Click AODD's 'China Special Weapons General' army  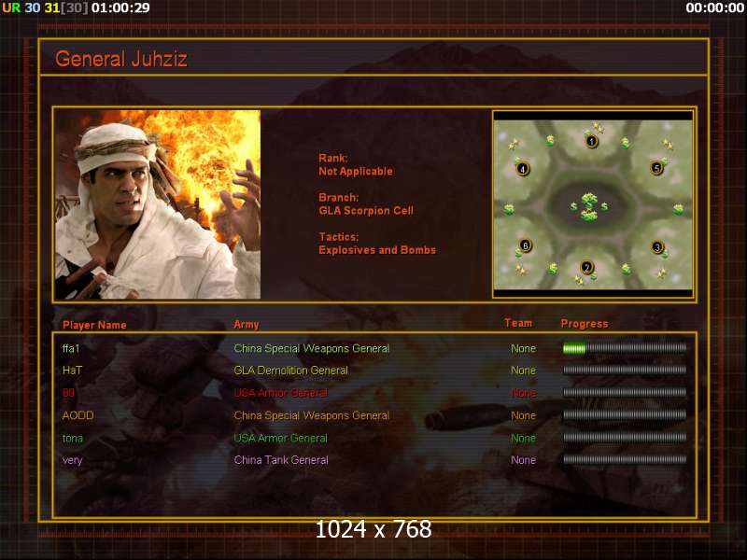click(312, 415)
